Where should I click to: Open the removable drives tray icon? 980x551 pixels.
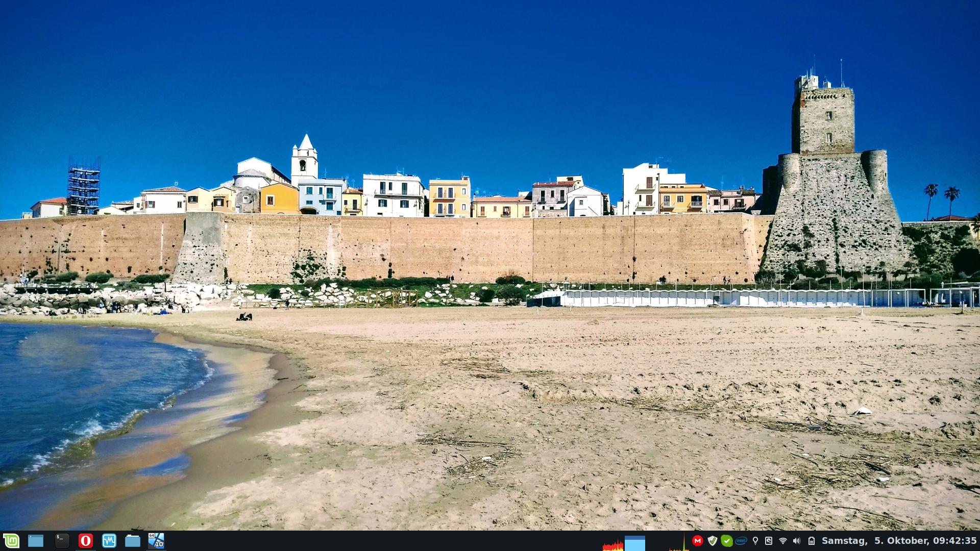click(769, 541)
